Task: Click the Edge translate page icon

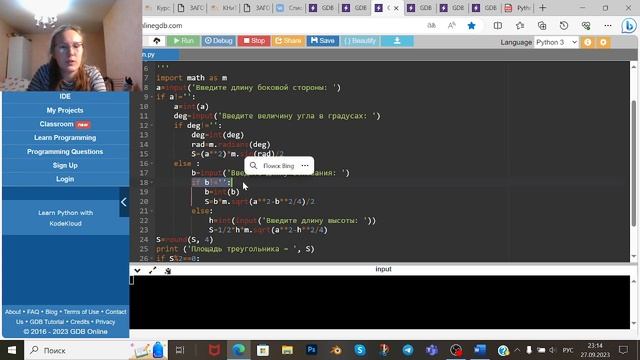Action: [431, 26]
